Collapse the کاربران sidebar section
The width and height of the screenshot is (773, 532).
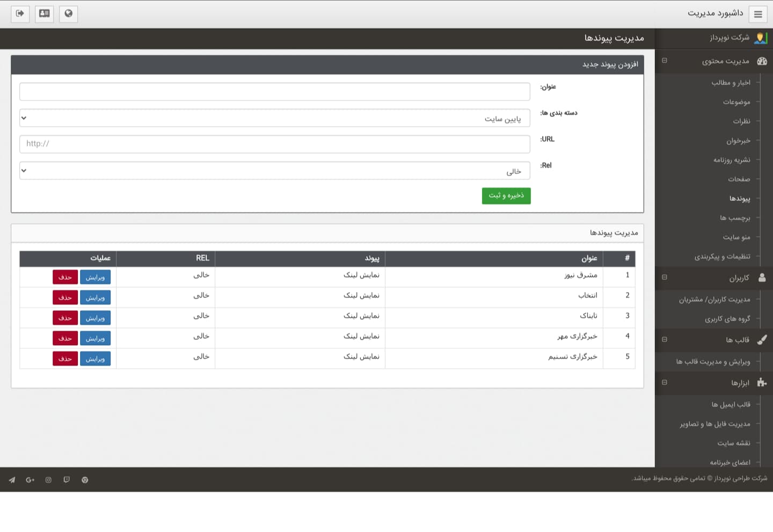[x=665, y=278]
